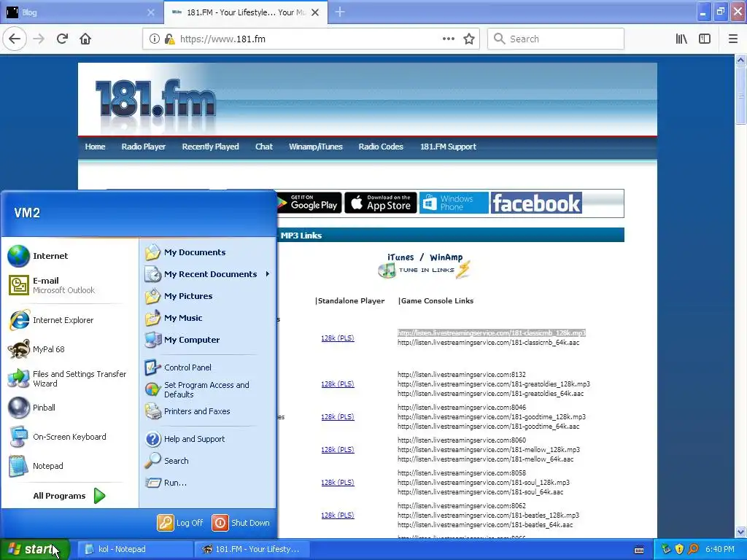
Task: Open My Music folder
Action: click(208, 318)
